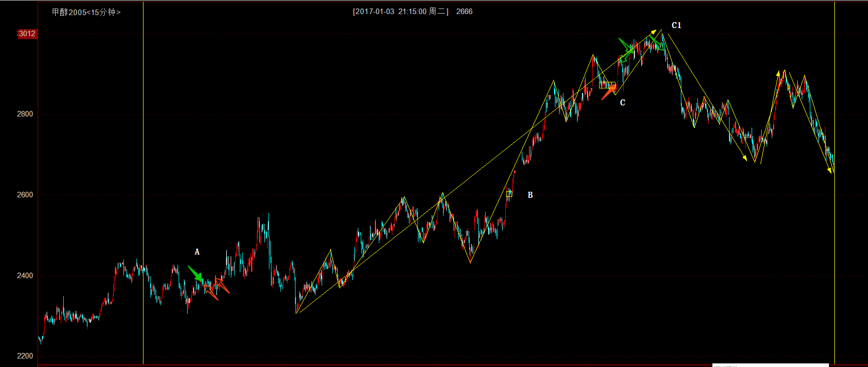Viewport: 868px width, 367px height.
Task: Select the small yellow square beside label B
Action: click(509, 194)
